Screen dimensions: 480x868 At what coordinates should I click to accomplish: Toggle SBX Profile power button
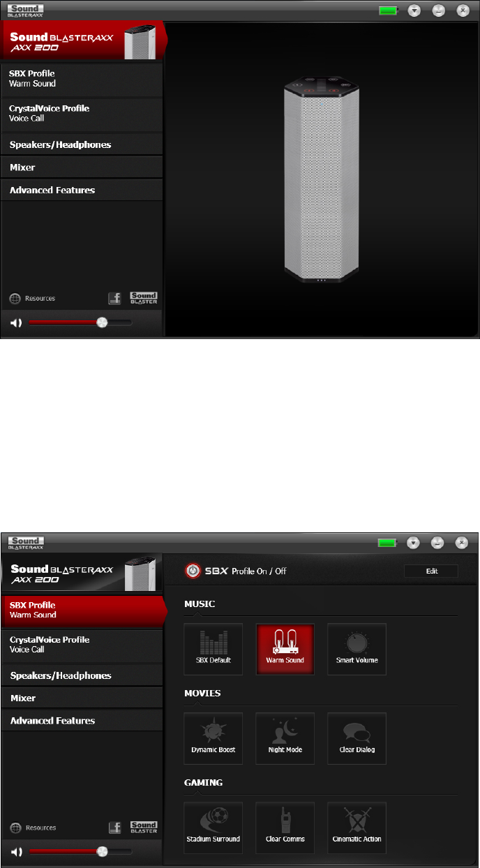coord(193,571)
